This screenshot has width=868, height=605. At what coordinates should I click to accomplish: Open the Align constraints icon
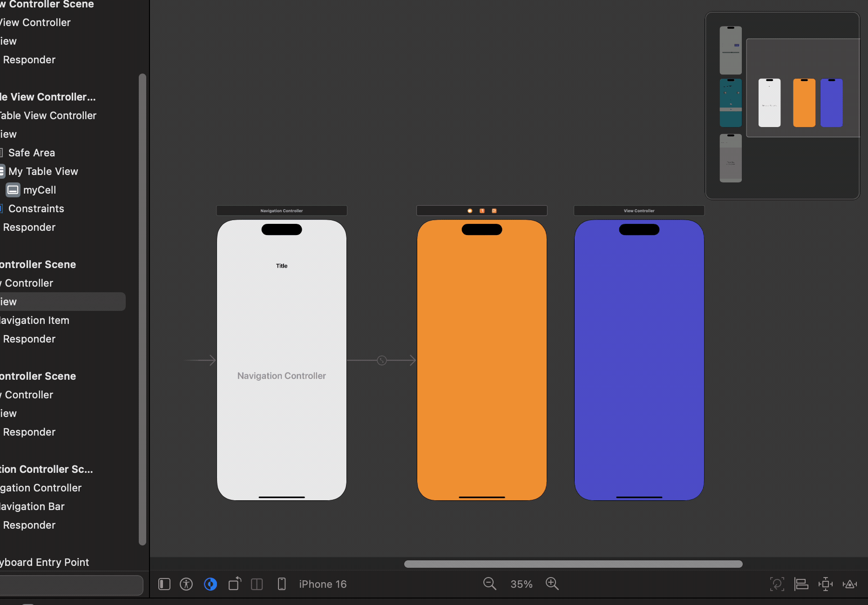click(801, 584)
